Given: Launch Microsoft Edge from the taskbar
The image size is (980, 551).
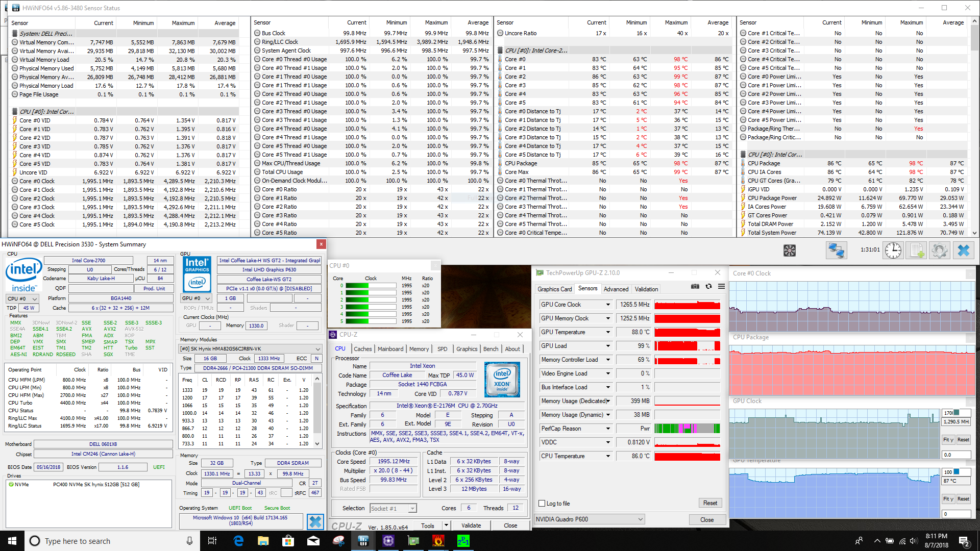Looking at the screenshot, I should (238, 541).
